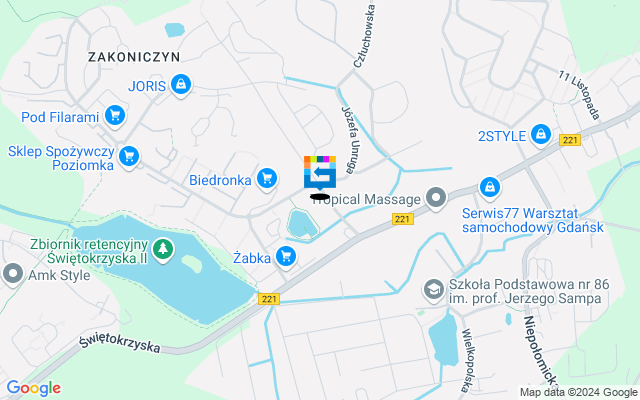Viewport: 640px width, 400px height.
Task: Click the Niepołomicka street label
Action: 541,350
